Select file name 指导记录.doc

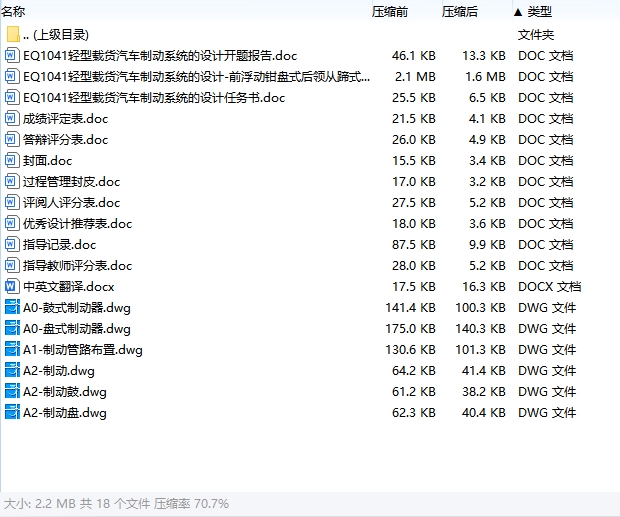[59, 245]
